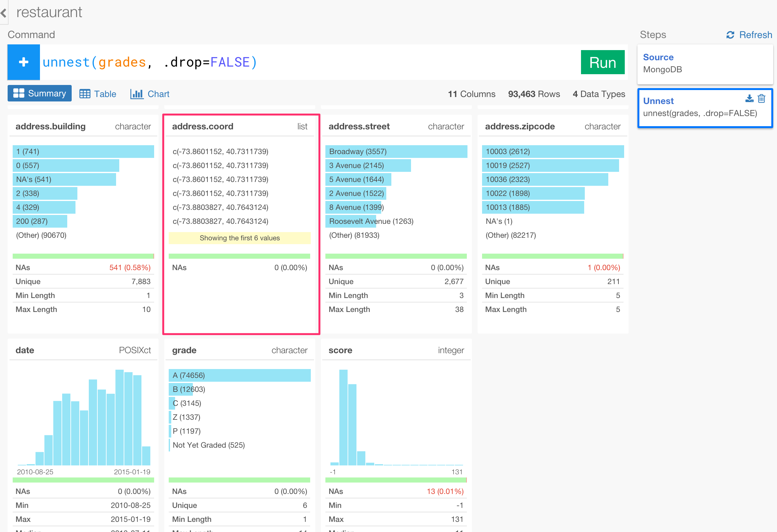Click the tallest score histogram bar
Screen dimensions: 777x532
[x=343, y=417]
